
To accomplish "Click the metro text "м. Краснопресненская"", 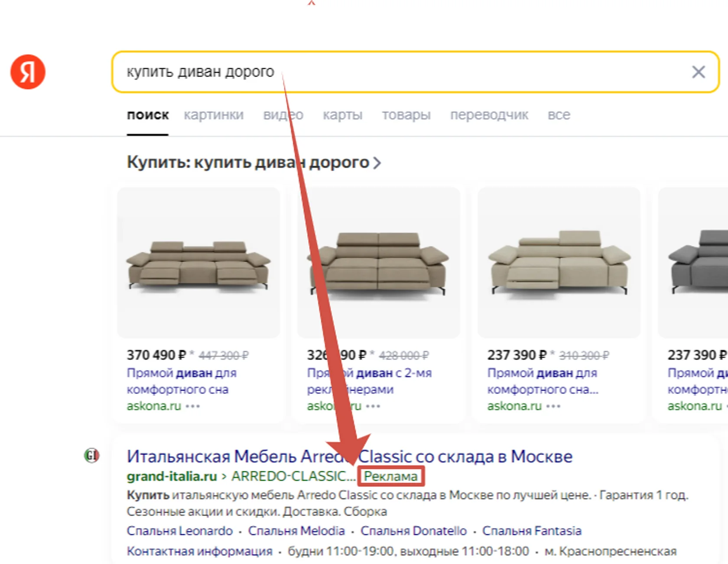I will coord(611,551).
